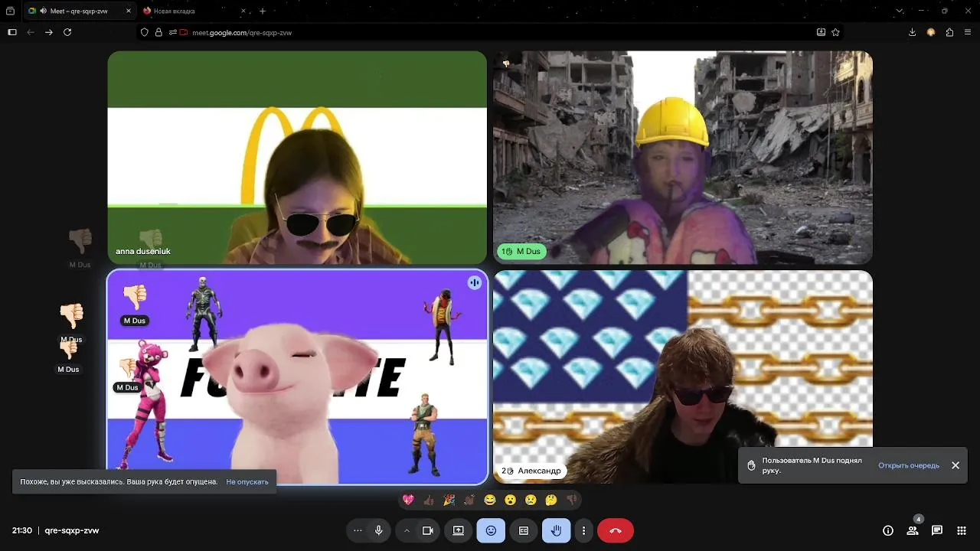Toggle the browser sidebar

[11, 32]
